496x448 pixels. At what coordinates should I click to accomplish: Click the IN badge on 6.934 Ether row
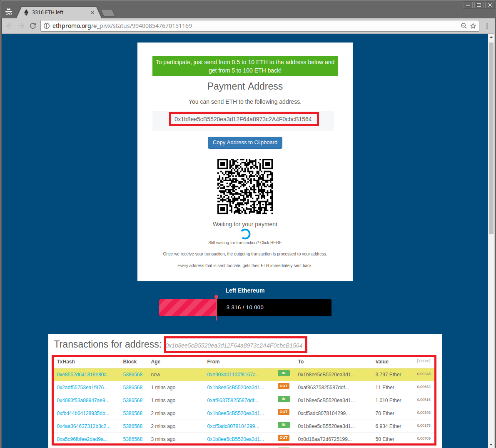(284, 425)
